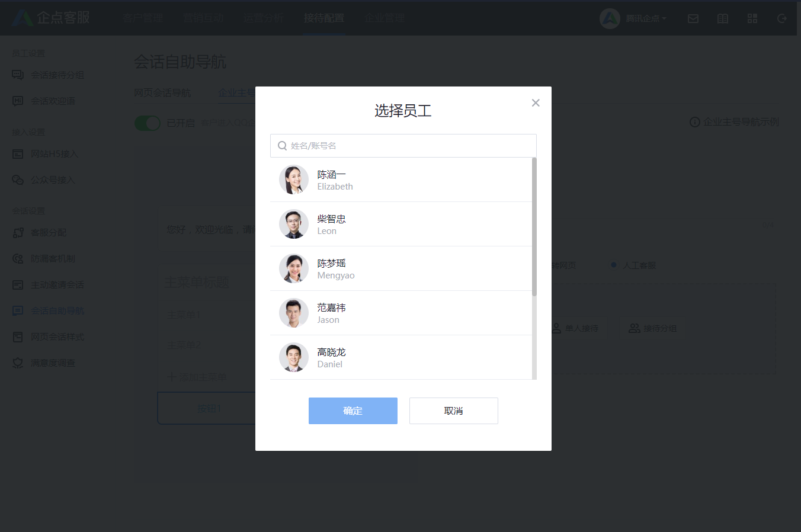Click the 防漏客机制 sidebar icon
801x532 pixels.
coord(18,259)
